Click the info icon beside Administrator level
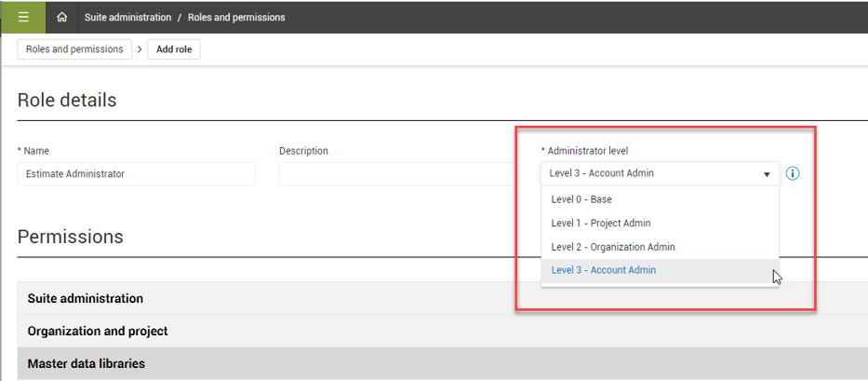This screenshot has height=381, width=868. pos(793,173)
